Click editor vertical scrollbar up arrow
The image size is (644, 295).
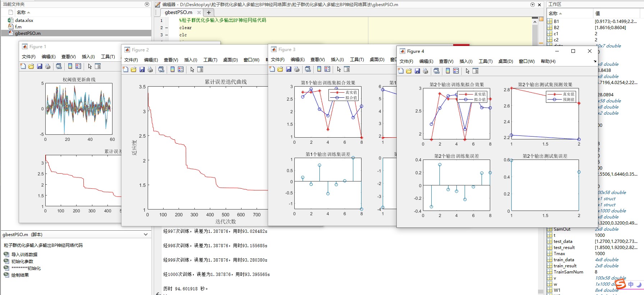534,22
